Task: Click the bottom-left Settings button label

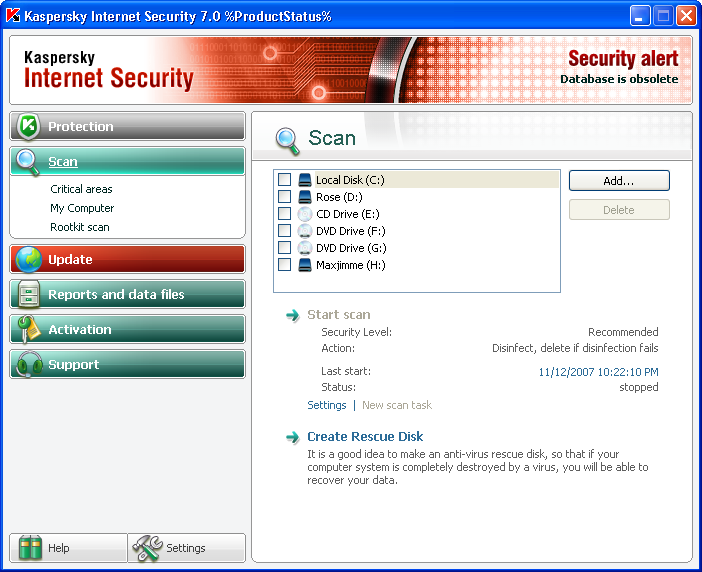Action: 186,548
